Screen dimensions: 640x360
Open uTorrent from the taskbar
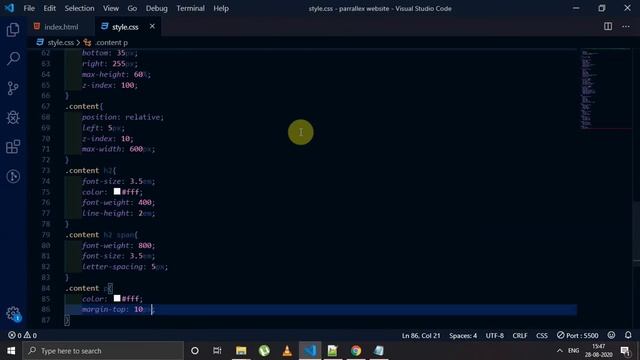tap(264, 351)
